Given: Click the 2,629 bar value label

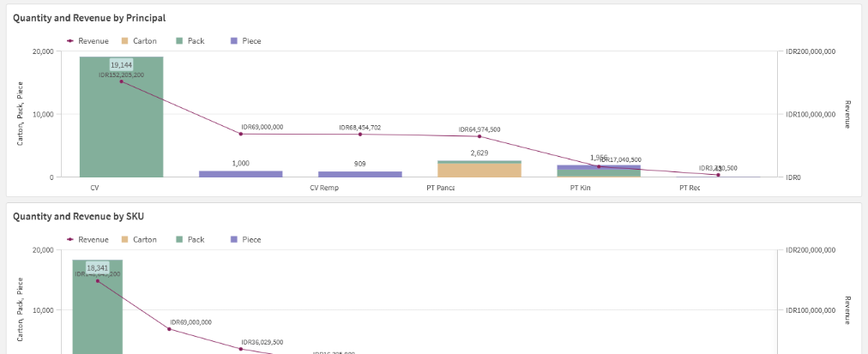Looking at the screenshot, I should (479, 153).
